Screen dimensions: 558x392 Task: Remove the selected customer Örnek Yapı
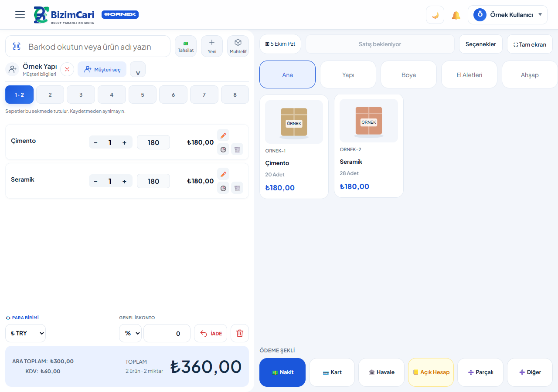pyautogui.click(x=67, y=69)
